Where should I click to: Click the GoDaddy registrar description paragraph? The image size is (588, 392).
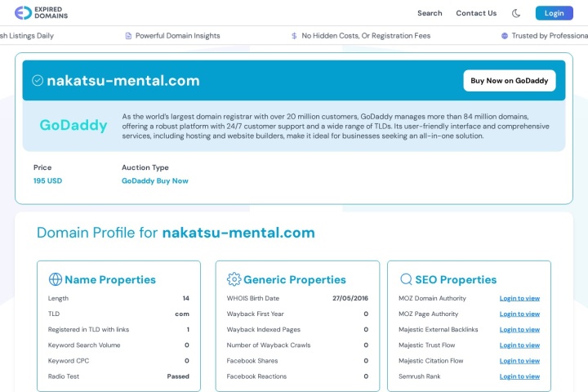336,127
